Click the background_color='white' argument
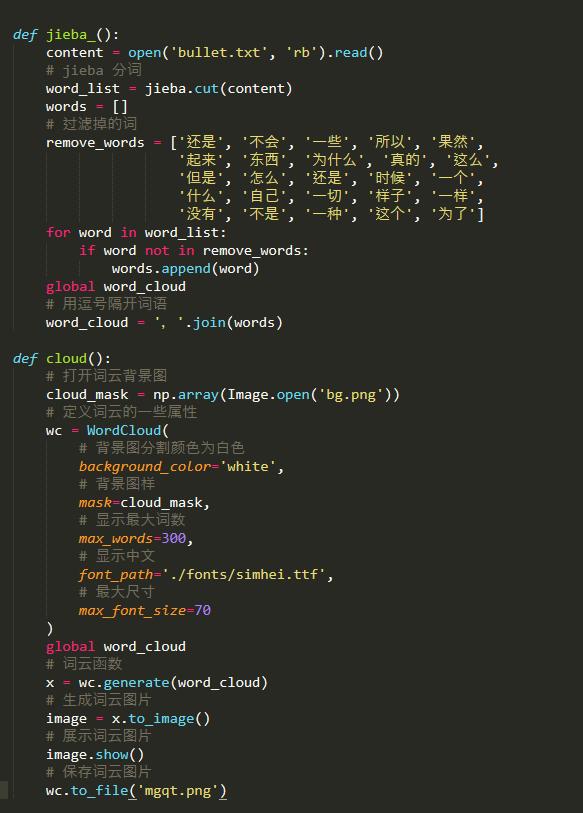The width and height of the screenshot is (583, 813). [177, 467]
